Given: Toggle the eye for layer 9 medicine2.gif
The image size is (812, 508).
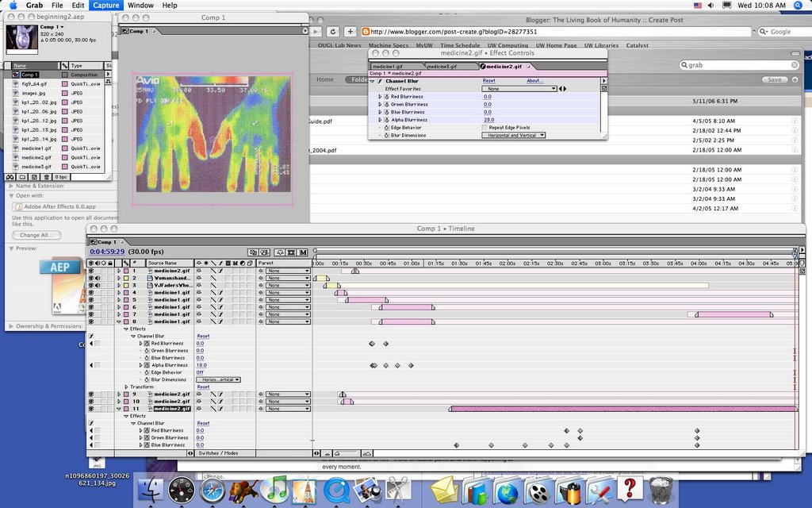Looking at the screenshot, I should pyautogui.click(x=91, y=394).
